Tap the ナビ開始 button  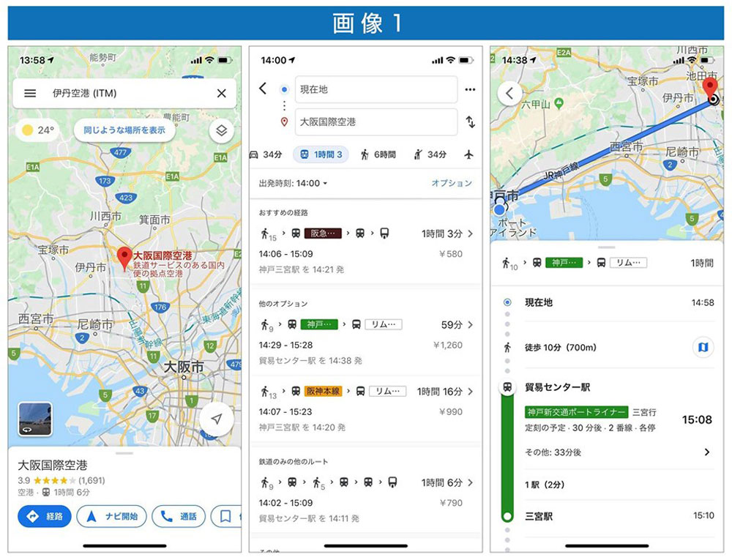111,516
